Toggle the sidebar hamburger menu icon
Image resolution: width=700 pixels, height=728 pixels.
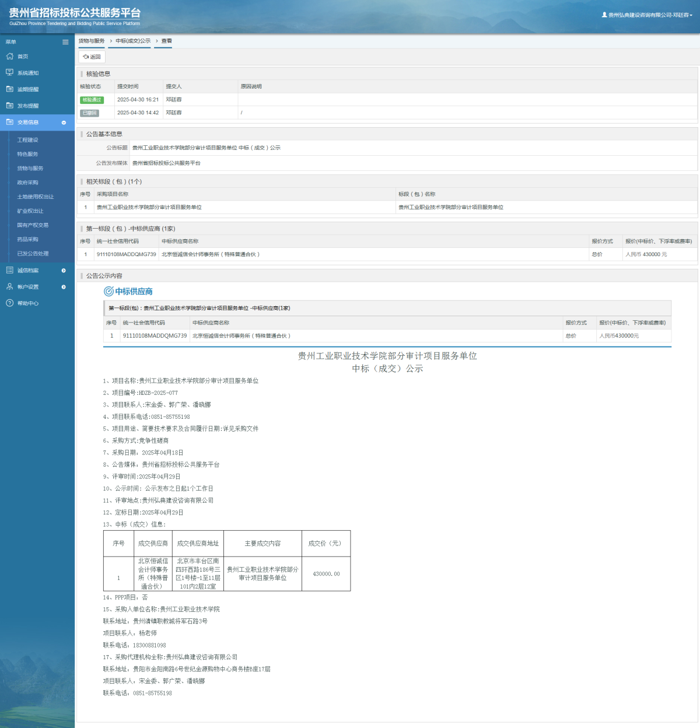point(65,42)
